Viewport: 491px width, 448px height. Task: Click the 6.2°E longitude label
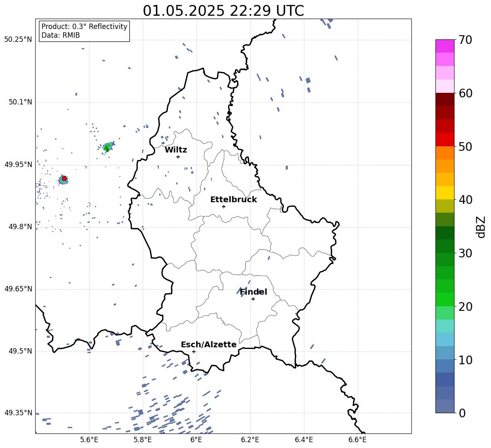pyautogui.click(x=250, y=440)
